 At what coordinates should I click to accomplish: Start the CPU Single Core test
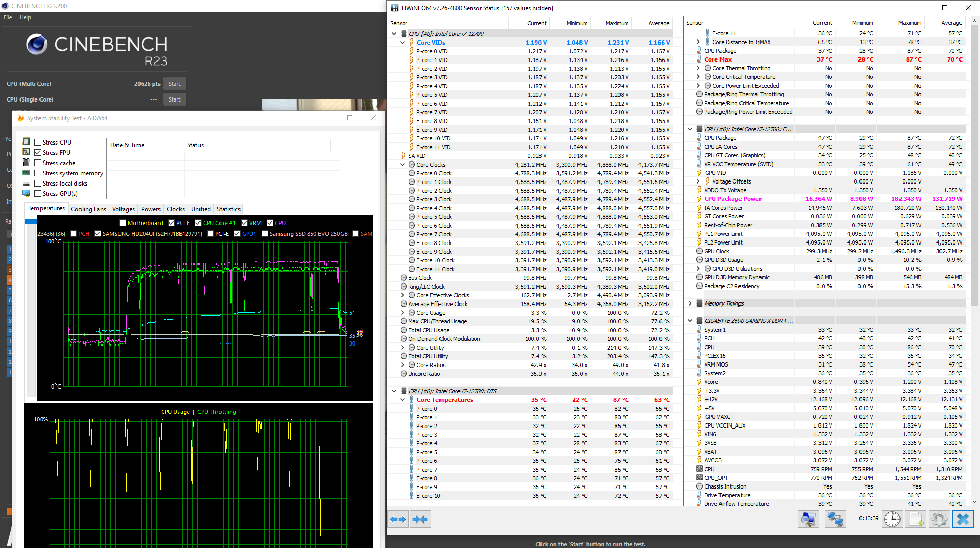pyautogui.click(x=174, y=99)
